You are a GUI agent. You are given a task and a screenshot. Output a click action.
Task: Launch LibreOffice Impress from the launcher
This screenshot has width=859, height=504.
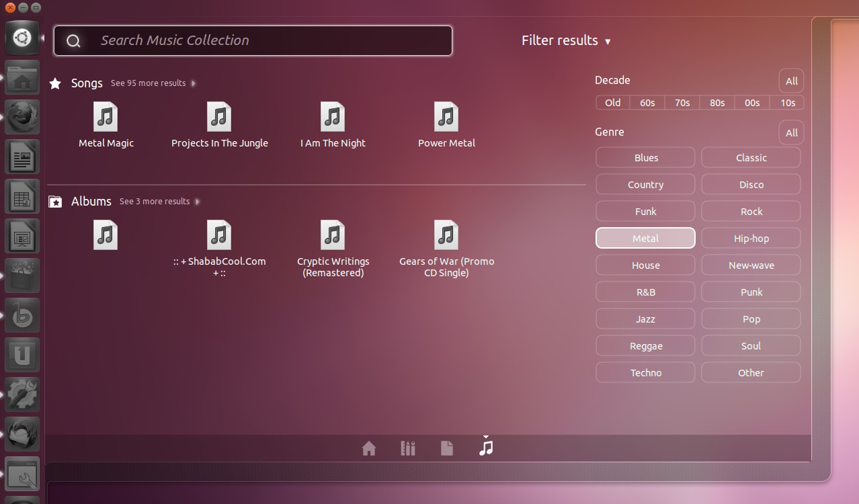point(22,237)
